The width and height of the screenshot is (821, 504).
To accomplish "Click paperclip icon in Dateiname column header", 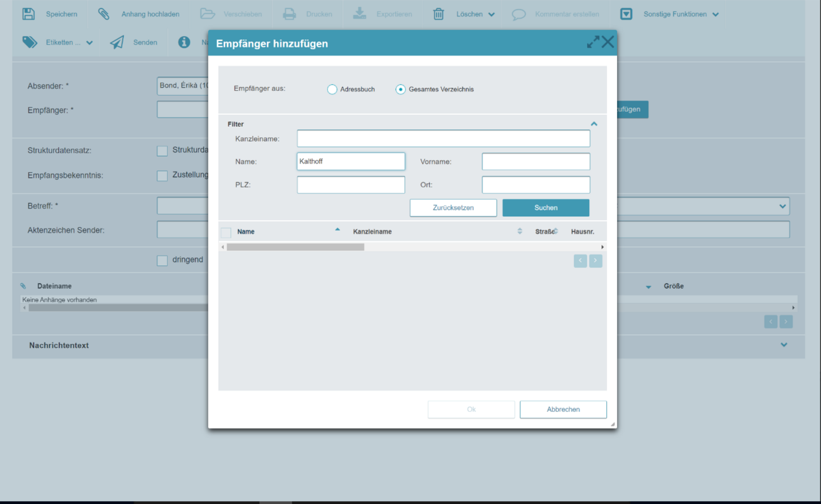I will tap(23, 286).
